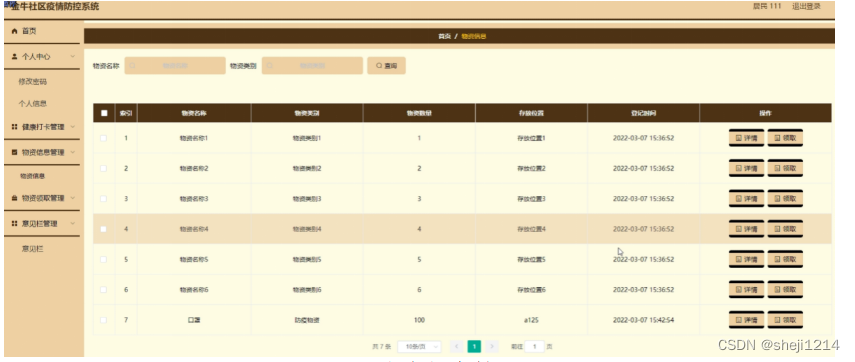Viewport: 855px width, 362px height.
Task: Select page number 1 in pagination
Action: [474, 346]
